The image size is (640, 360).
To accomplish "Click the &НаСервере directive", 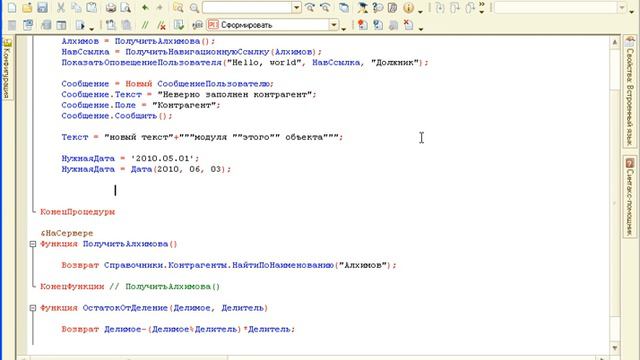I will (67, 233).
